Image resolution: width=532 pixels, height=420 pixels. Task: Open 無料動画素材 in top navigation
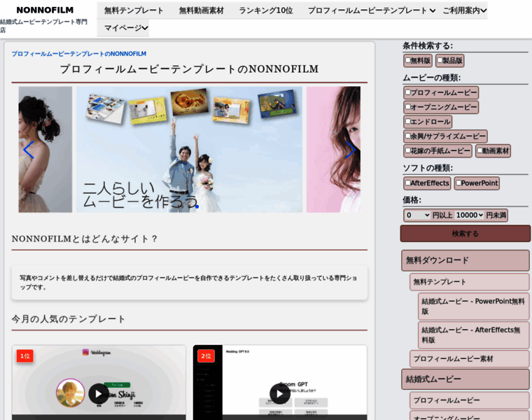click(x=201, y=10)
